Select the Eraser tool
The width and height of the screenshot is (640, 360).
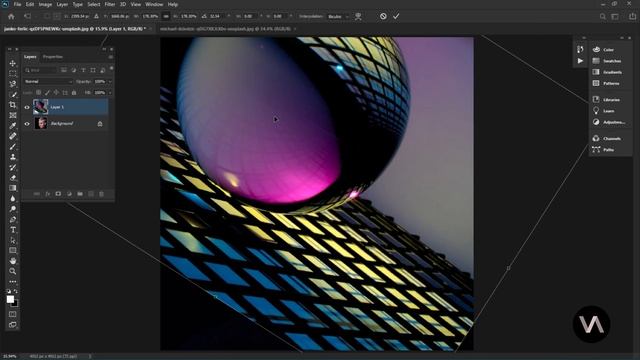click(x=13, y=178)
